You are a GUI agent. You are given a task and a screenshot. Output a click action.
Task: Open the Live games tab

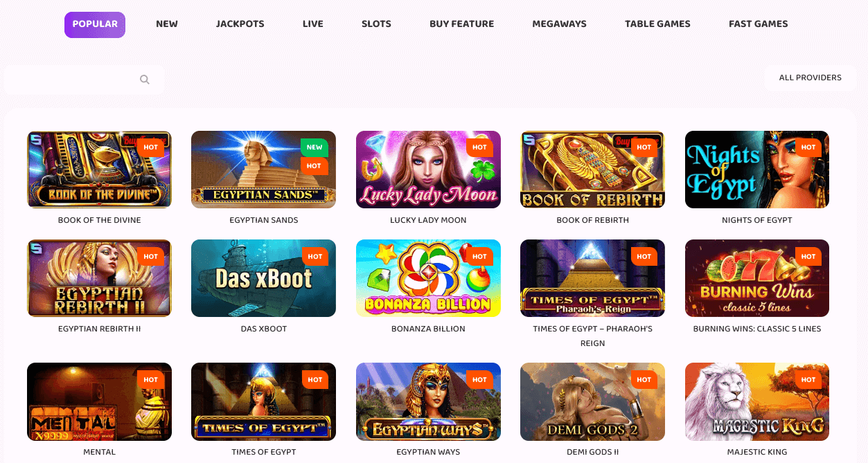coord(313,24)
